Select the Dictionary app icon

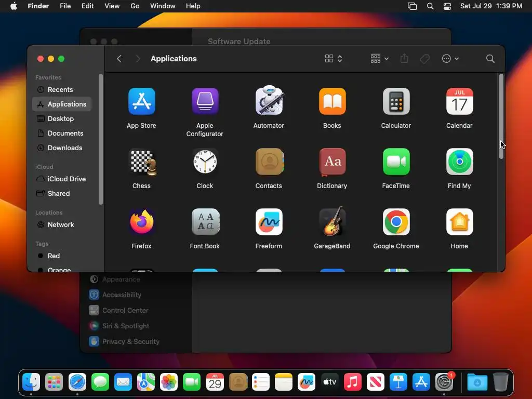332,162
